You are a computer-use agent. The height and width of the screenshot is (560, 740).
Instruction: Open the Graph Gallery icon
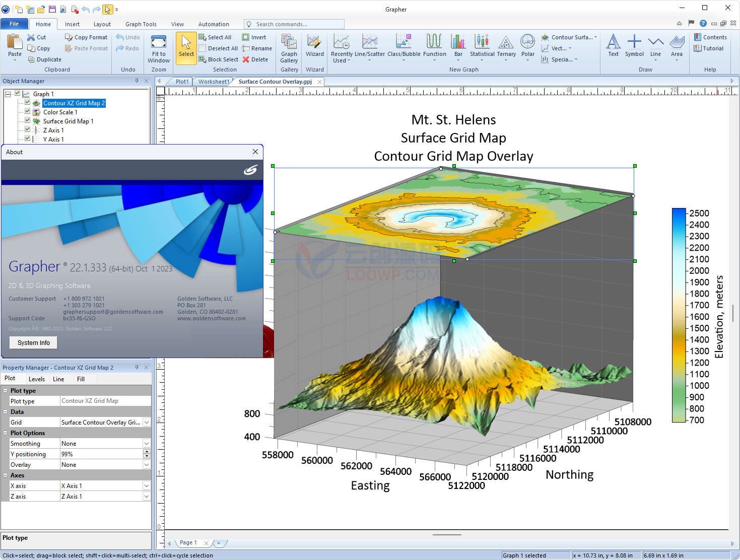(x=289, y=42)
